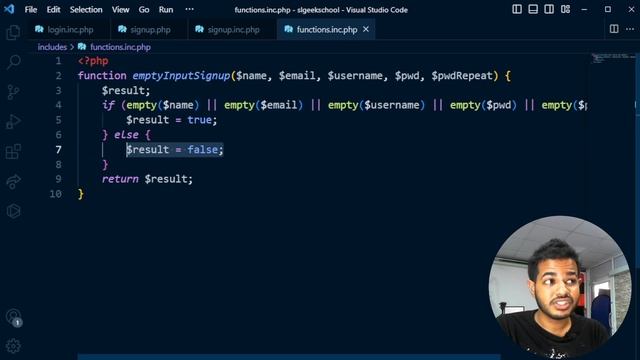Switch to the login.inc.php tab

(69, 29)
